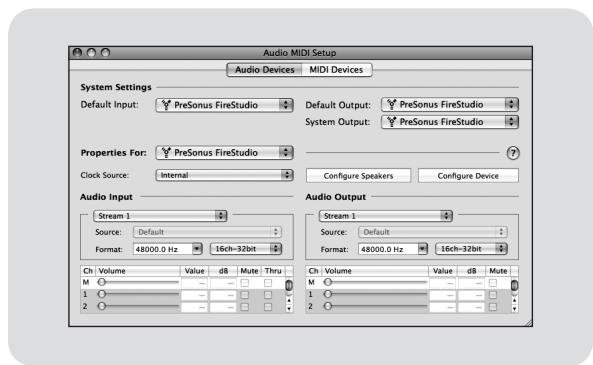Open the System Output device dropdown
593x365 pixels.
pos(450,122)
